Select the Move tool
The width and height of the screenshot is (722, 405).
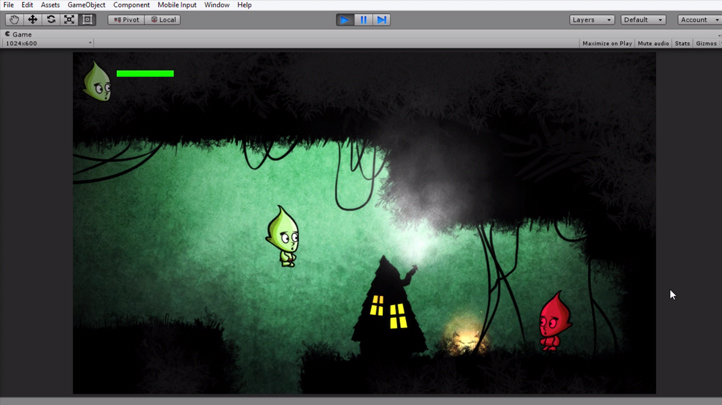tap(32, 20)
